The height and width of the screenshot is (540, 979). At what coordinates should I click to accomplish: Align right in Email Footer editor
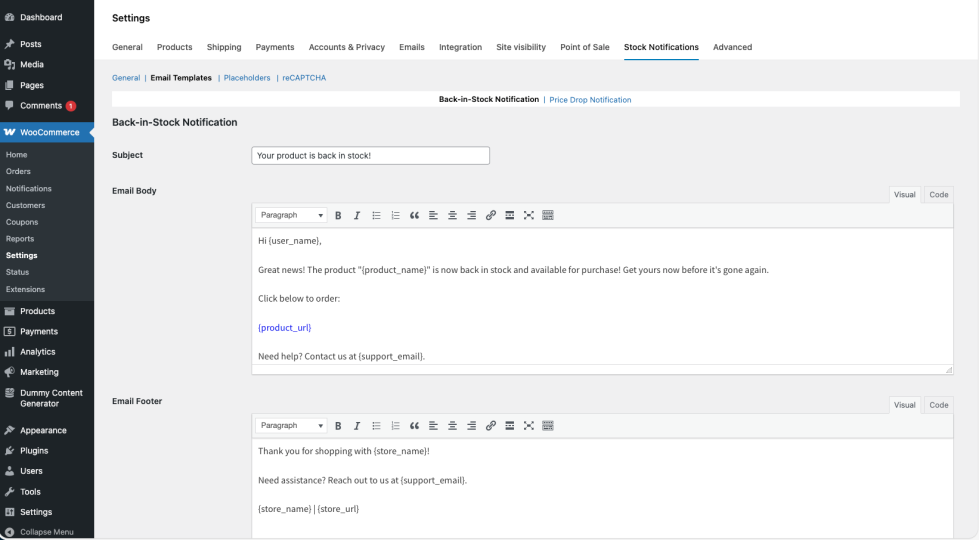471,426
